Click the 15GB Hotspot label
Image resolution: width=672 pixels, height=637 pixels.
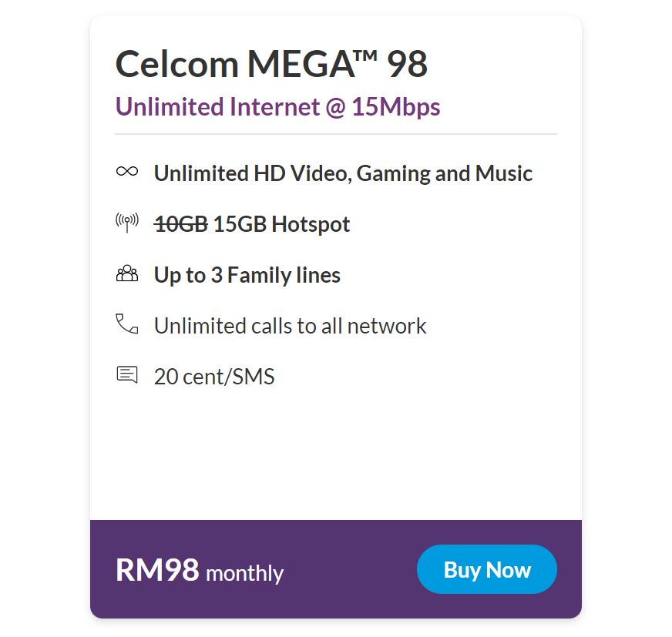(281, 224)
